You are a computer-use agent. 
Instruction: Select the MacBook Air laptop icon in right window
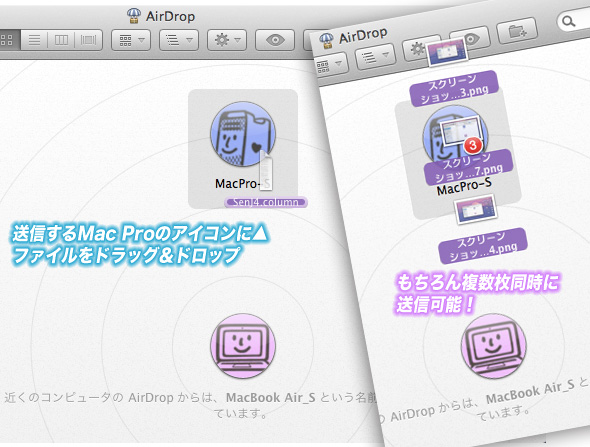pos(494,346)
